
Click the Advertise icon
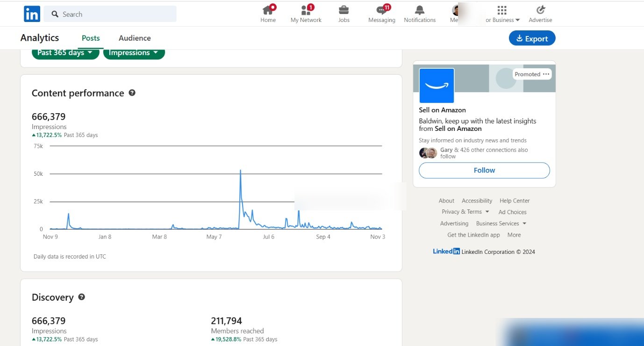point(541,10)
